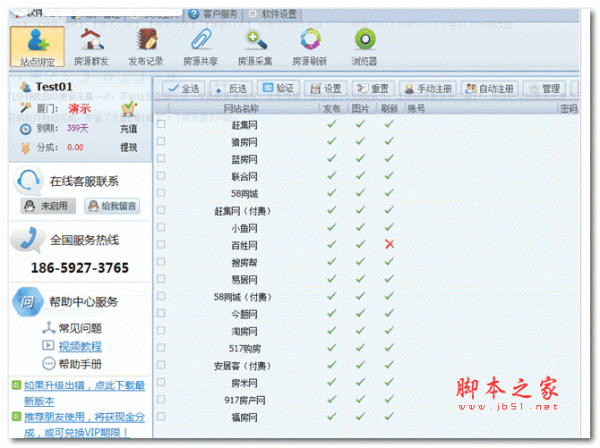Open the 如果升级出错 download new version link

[x=84, y=393]
